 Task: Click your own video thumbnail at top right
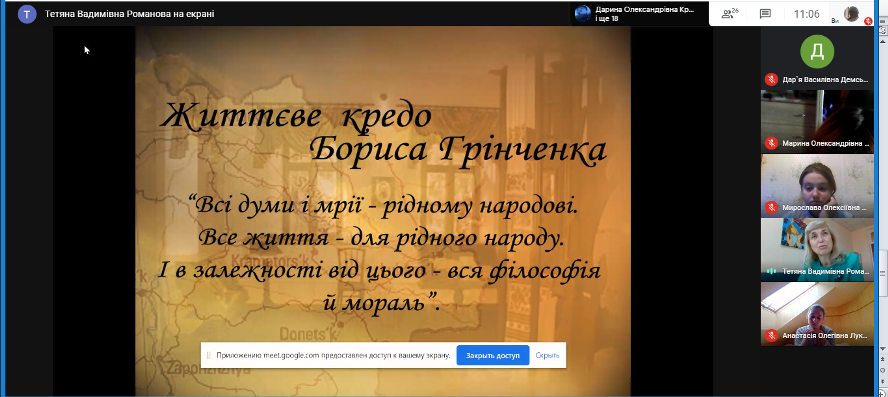(851, 14)
